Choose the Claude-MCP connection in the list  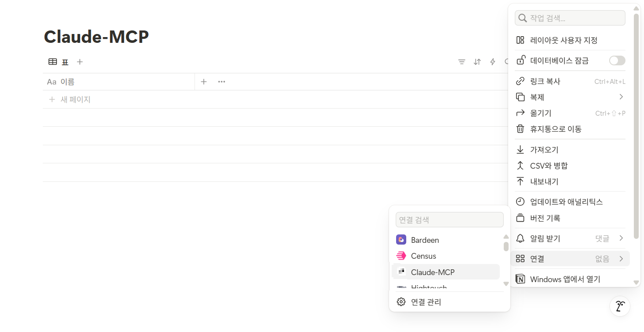tap(446, 272)
